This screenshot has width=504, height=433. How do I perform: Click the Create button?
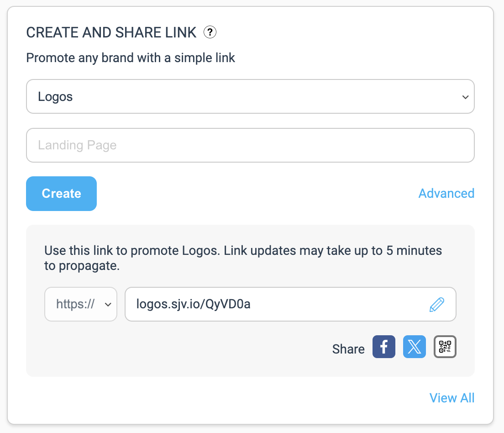[x=61, y=194]
